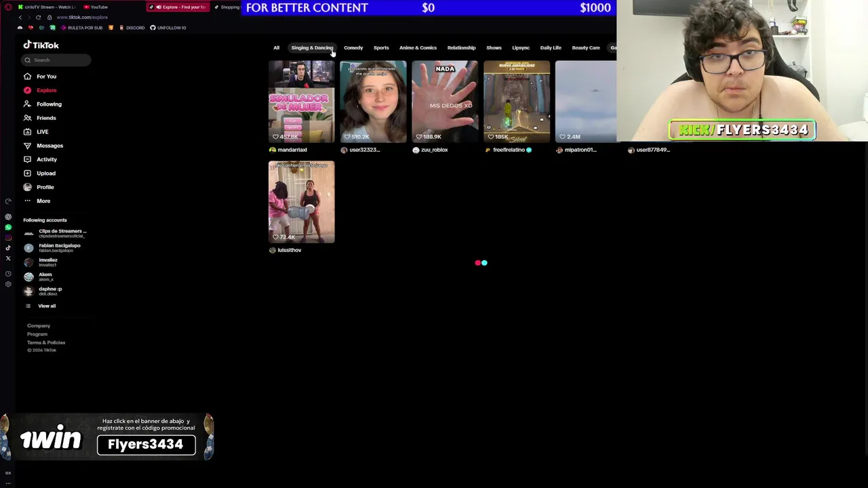View Activity notifications
868x488 pixels.
[x=41, y=159]
